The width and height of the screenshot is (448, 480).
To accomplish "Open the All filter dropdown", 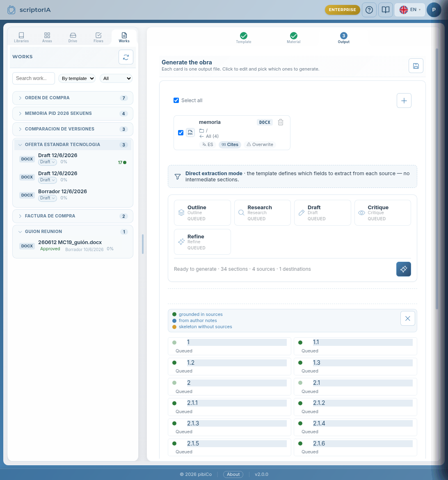I will [116, 78].
